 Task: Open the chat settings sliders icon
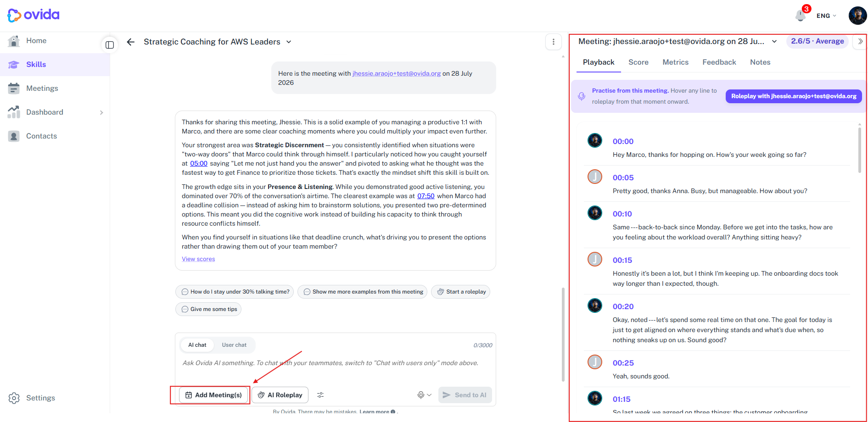click(x=320, y=395)
